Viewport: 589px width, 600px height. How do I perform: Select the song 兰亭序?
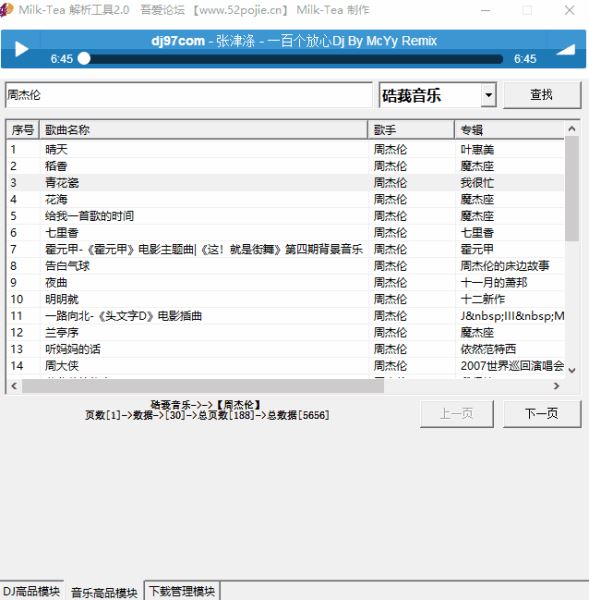click(x=62, y=333)
